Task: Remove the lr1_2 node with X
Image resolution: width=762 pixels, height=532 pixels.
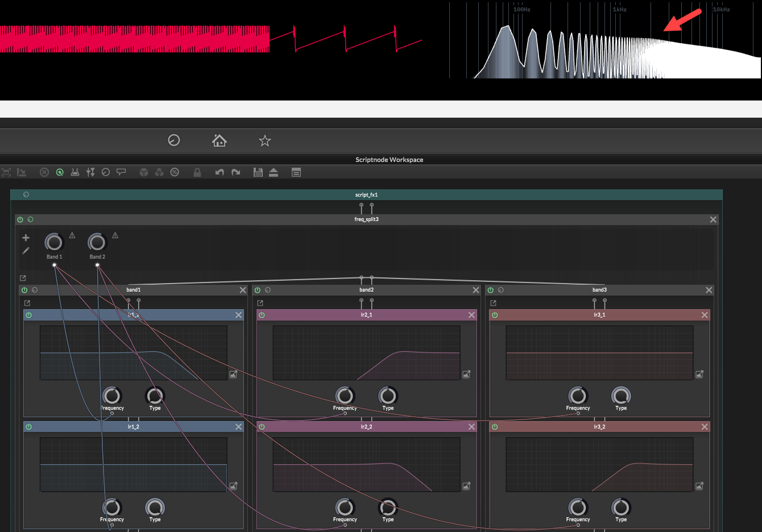Action: point(238,426)
